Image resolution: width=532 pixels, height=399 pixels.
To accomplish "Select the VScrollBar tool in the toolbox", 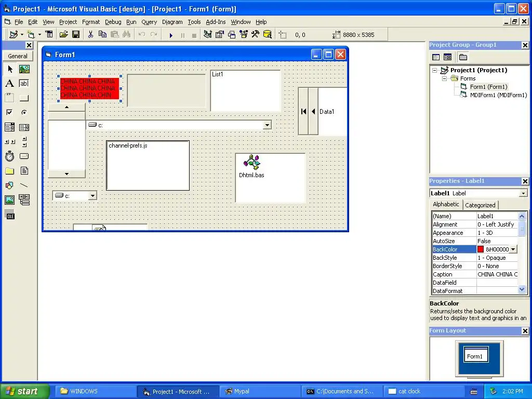I will 24,142.
